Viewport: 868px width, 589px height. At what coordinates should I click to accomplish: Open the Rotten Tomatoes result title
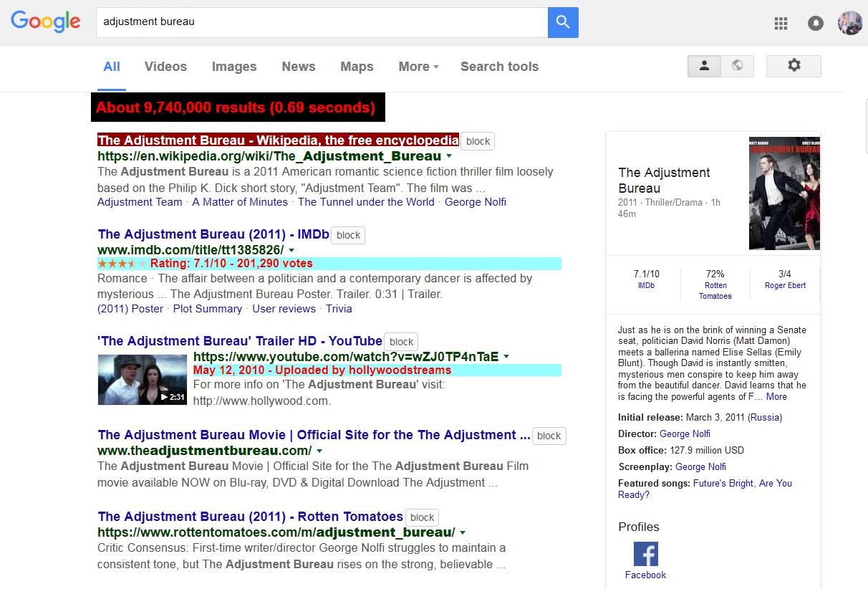point(250,517)
